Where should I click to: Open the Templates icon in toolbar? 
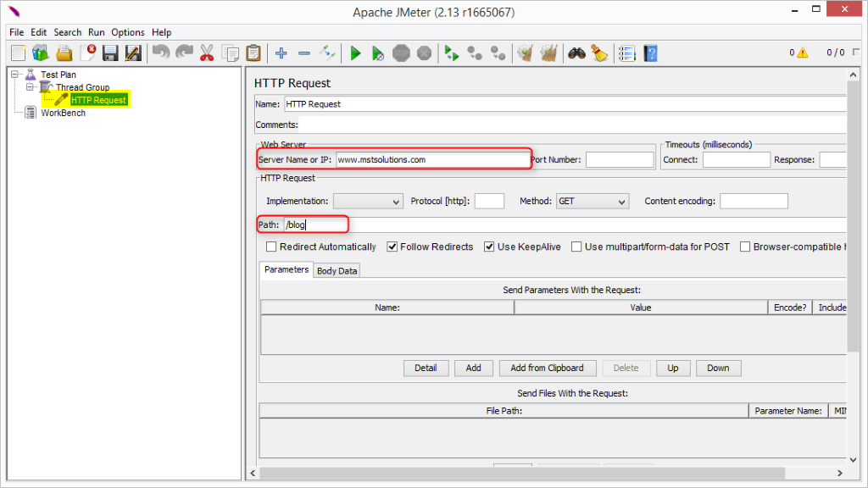click(41, 53)
